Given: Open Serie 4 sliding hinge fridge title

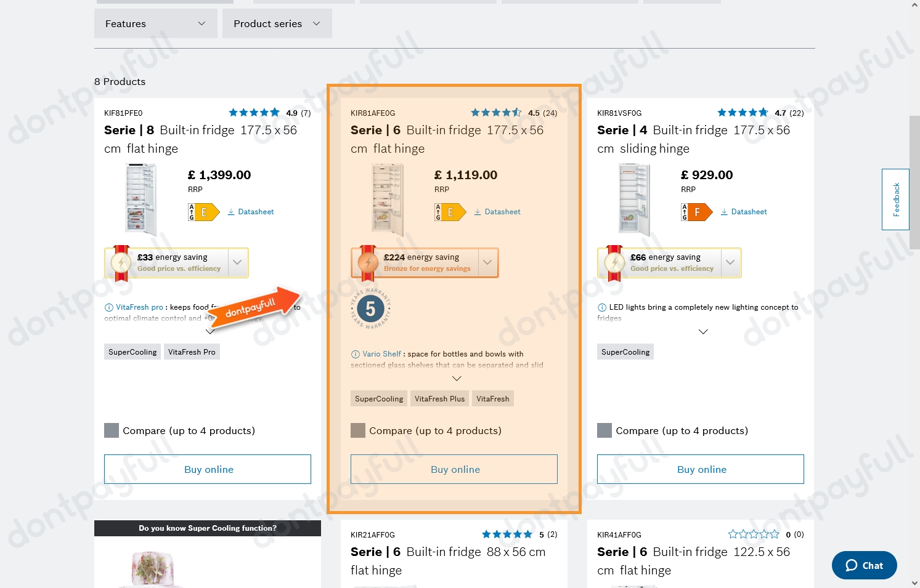Looking at the screenshot, I should click(x=693, y=139).
